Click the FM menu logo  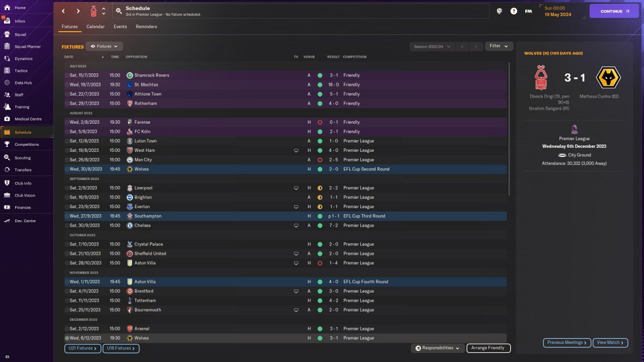point(528,11)
